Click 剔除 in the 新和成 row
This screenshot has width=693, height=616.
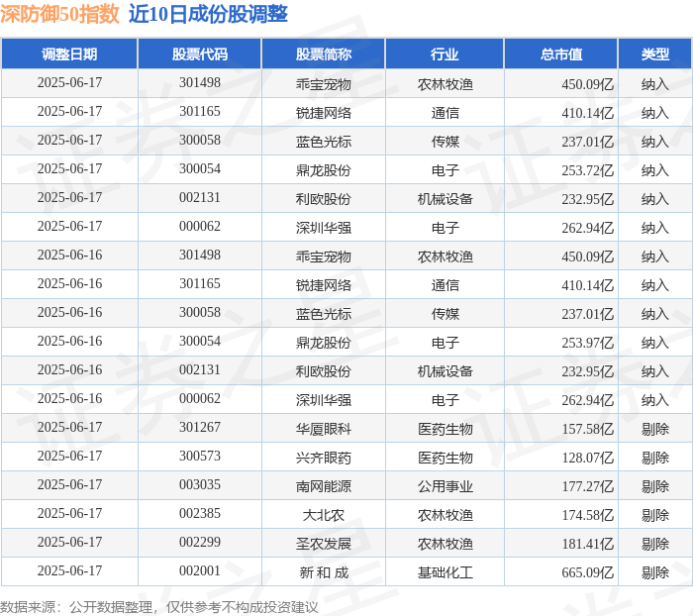click(655, 572)
